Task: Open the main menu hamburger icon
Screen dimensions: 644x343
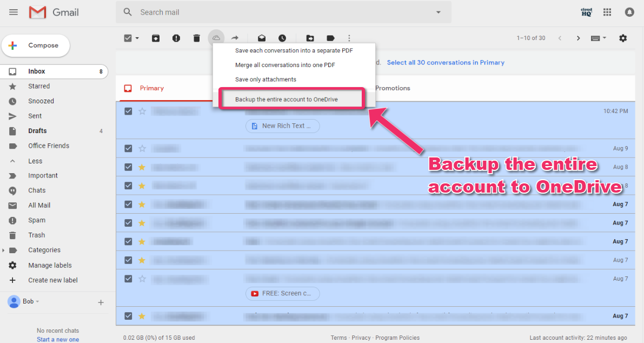Action: [x=14, y=12]
